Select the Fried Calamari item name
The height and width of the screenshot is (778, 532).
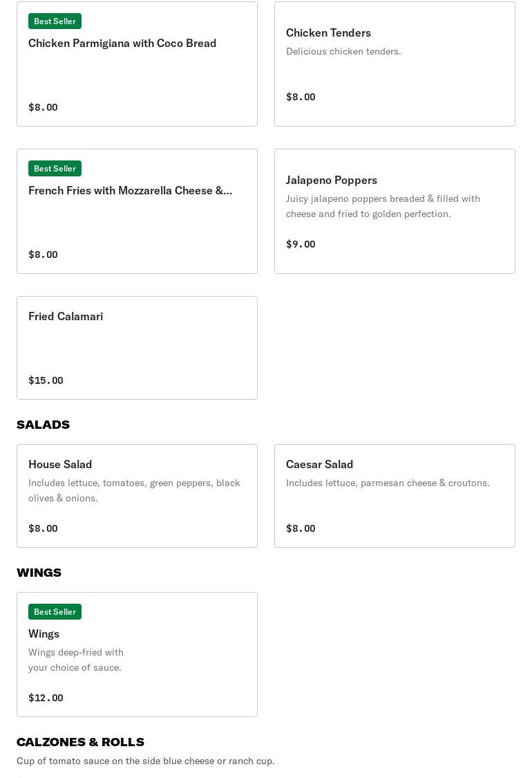click(x=66, y=316)
